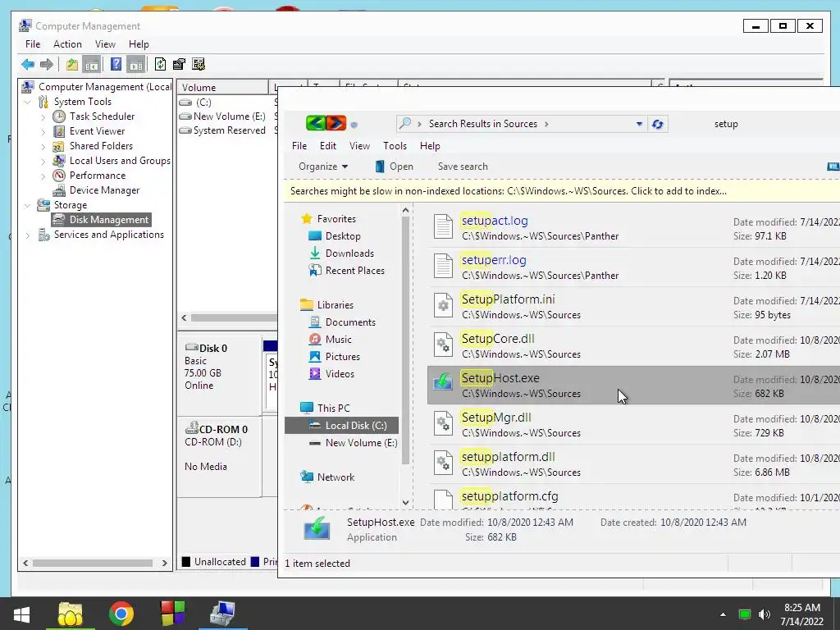Select Downloads under Favorites
840x630 pixels.
tap(349, 253)
